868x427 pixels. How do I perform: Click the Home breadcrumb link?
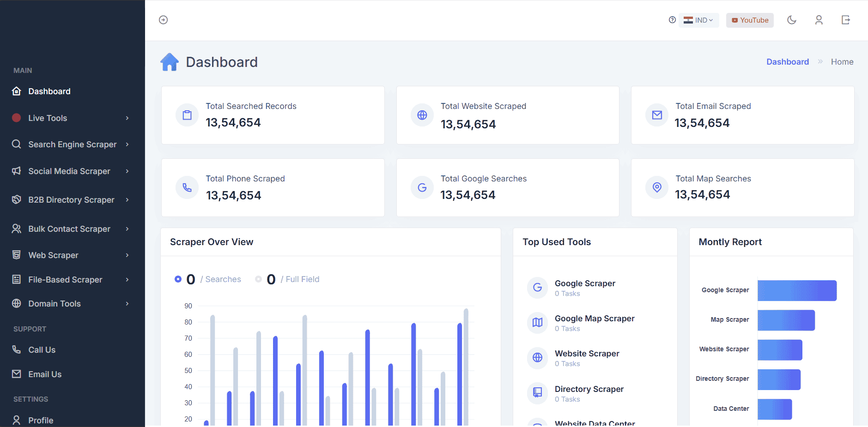tap(842, 61)
